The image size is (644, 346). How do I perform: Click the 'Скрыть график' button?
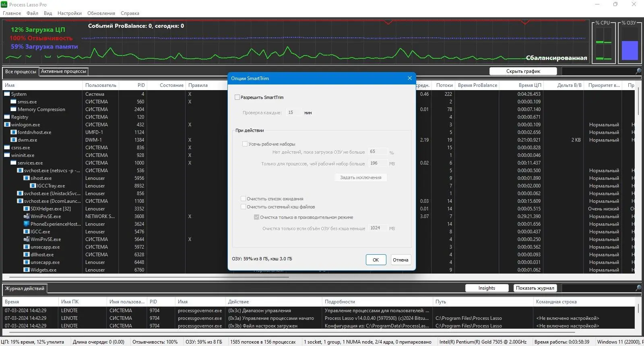(523, 71)
